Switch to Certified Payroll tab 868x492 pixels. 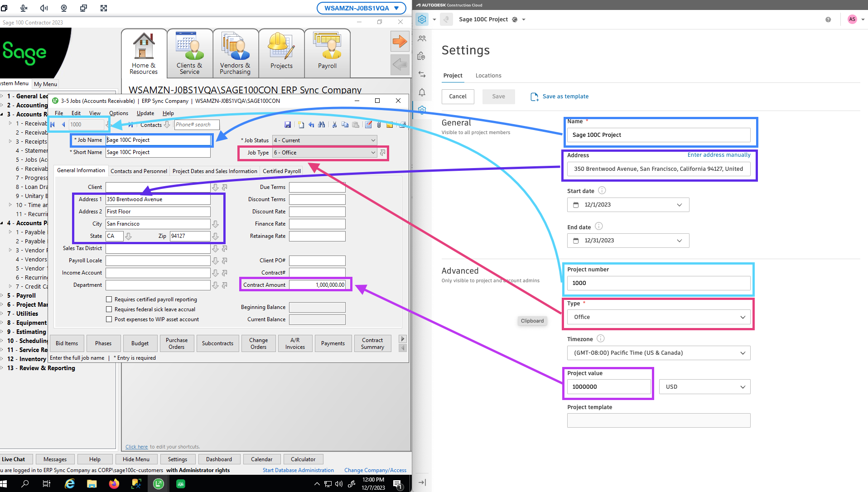point(282,171)
